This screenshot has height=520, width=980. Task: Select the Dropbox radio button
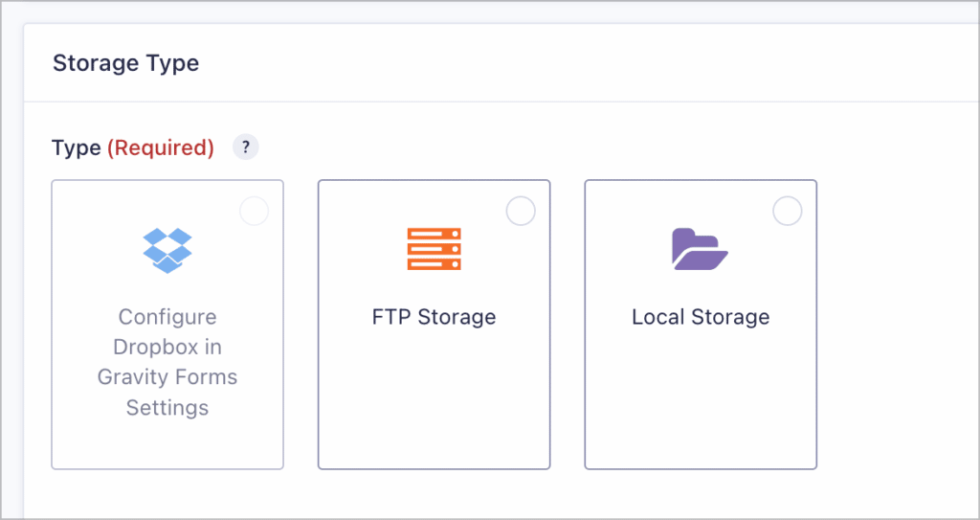coord(255,212)
